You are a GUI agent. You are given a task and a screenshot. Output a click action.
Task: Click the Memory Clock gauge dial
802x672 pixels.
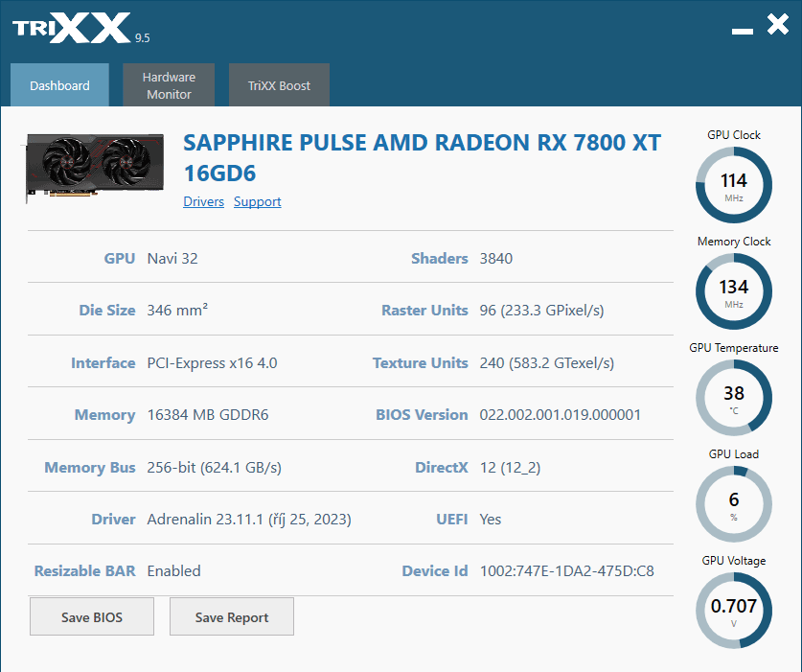coord(733,290)
